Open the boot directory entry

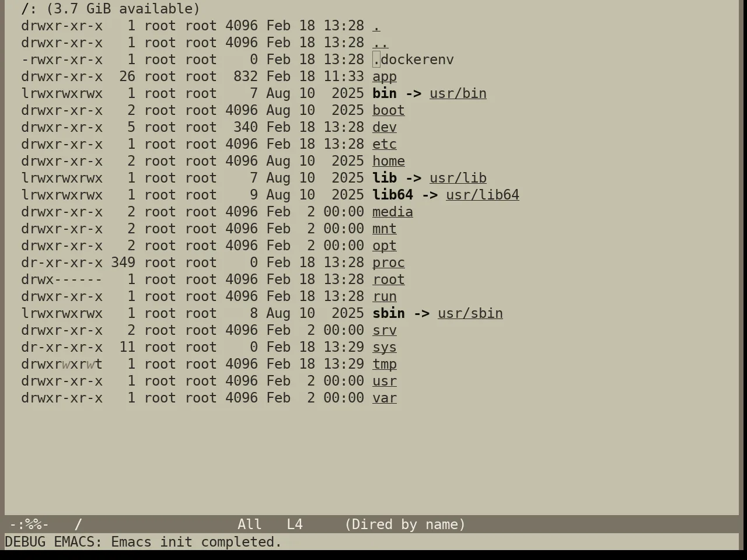point(389,110)
